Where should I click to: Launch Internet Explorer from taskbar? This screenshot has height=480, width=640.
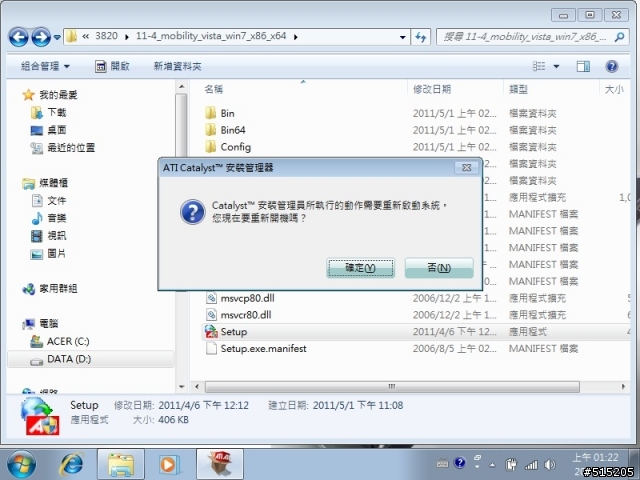pos(72,464)
